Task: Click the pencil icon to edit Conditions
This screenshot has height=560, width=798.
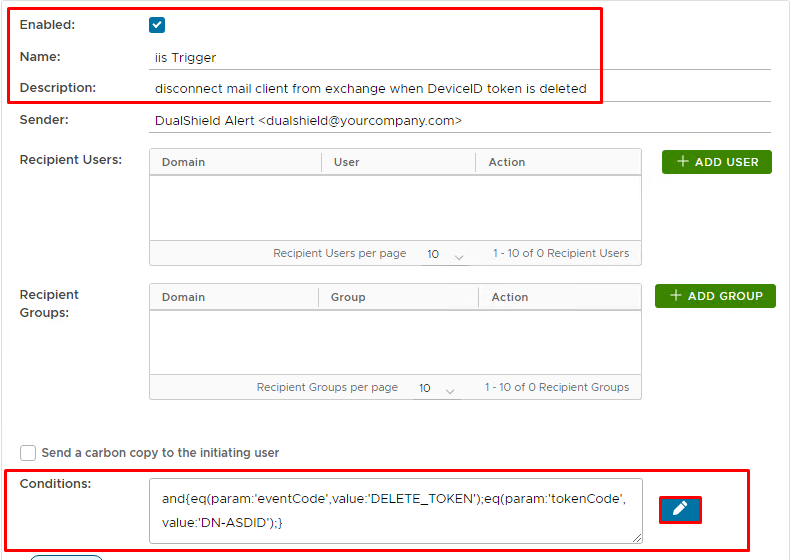Action: coord(680,510)
